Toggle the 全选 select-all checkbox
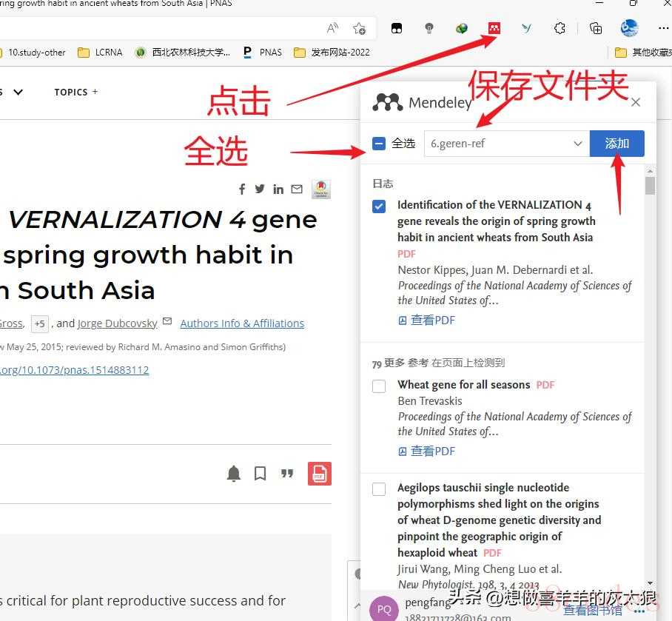The height and width of the screenshot is (621, 672). pyautogui.click(x=379, y=144)
